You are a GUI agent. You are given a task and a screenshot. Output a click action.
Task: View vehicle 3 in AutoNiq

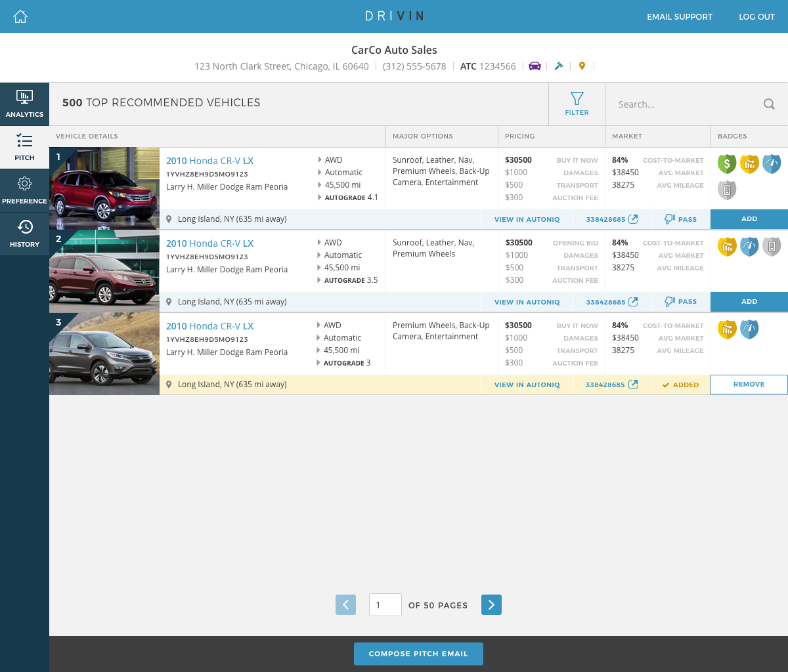click(527, 385)
